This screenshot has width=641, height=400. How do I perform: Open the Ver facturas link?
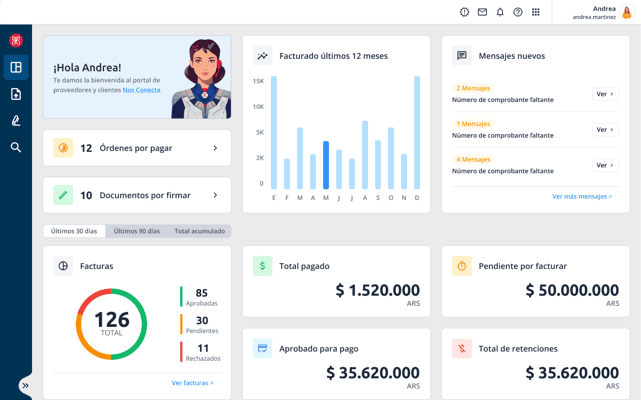pos(192,383)
